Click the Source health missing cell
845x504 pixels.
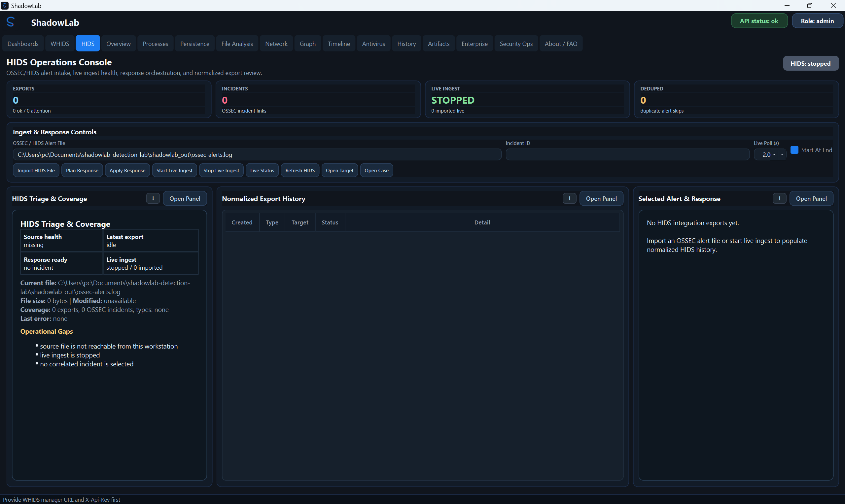61,241
